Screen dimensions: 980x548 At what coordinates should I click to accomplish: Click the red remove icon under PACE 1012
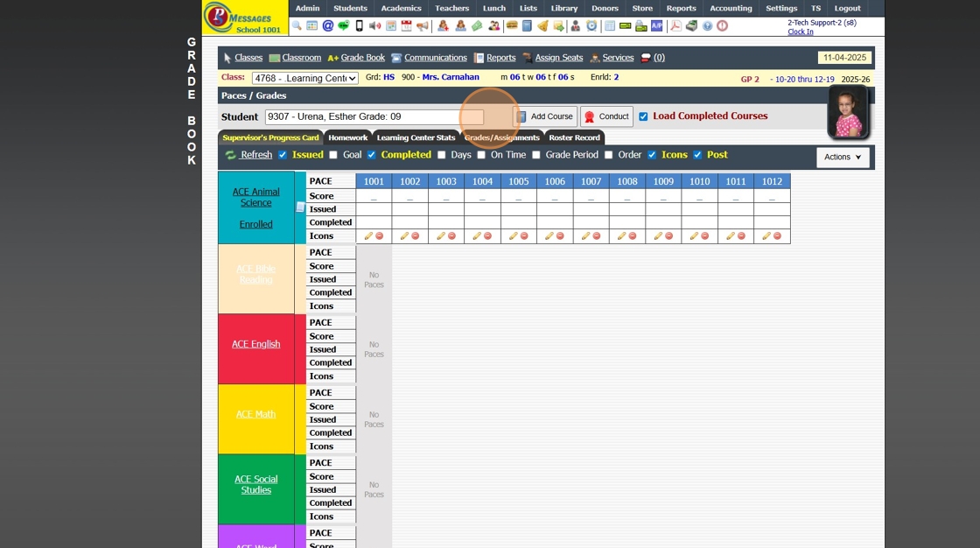pyautogui.click(x=778, y=235)
